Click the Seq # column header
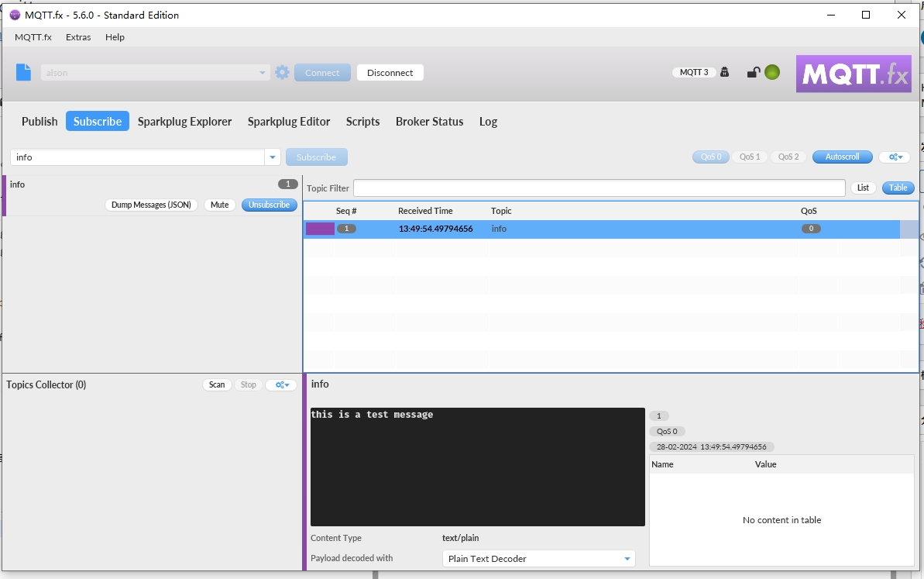Image resolution: width=924 pixels, height=579 pixels. click(x=346, y=211)
